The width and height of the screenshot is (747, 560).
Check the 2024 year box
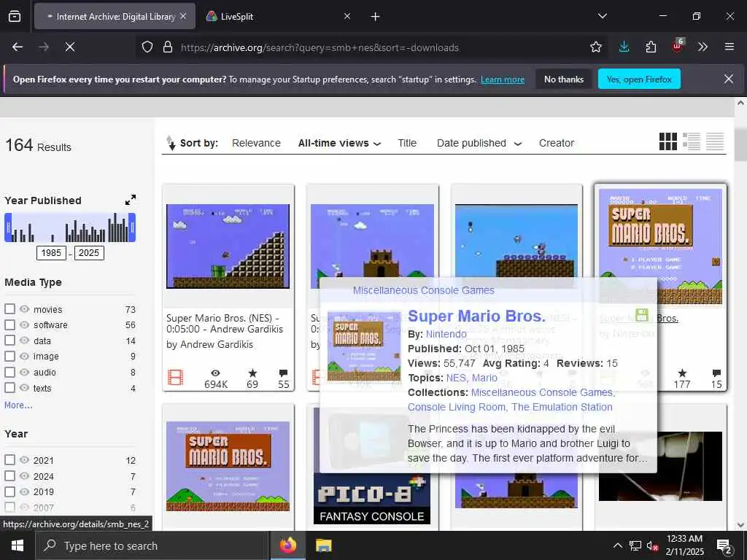(x=9, y=475)
